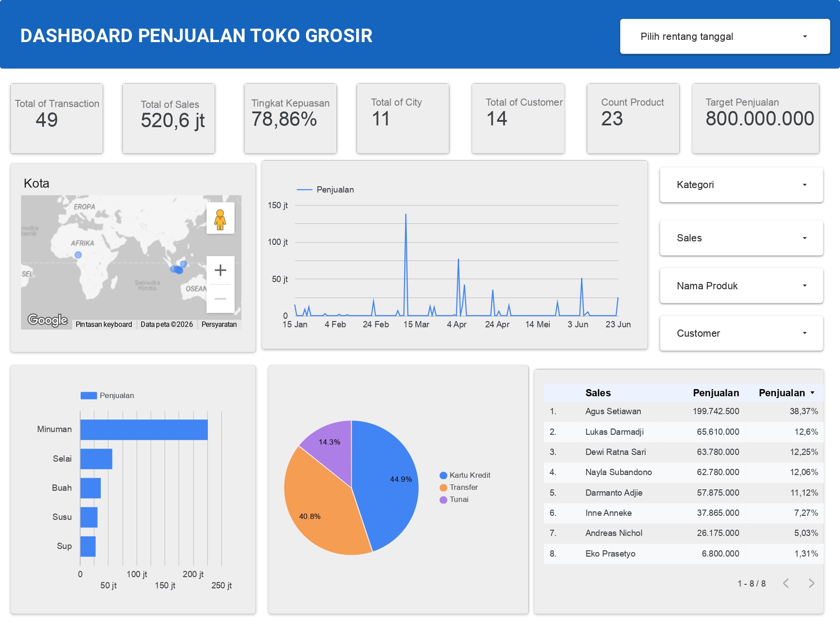
Task: Click the Africa city bubble on map
Action: [78, 255]
